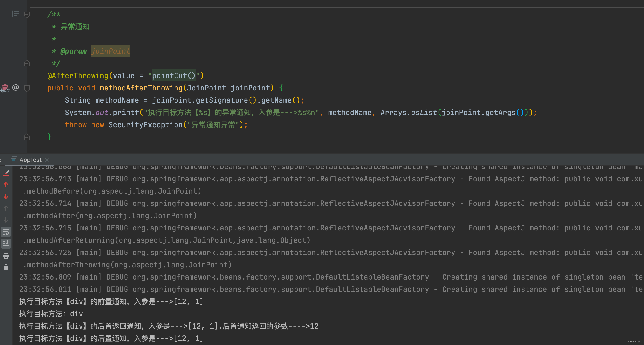
Task: Click the red up arrow in console toolbar
Action: click(6, 185)
